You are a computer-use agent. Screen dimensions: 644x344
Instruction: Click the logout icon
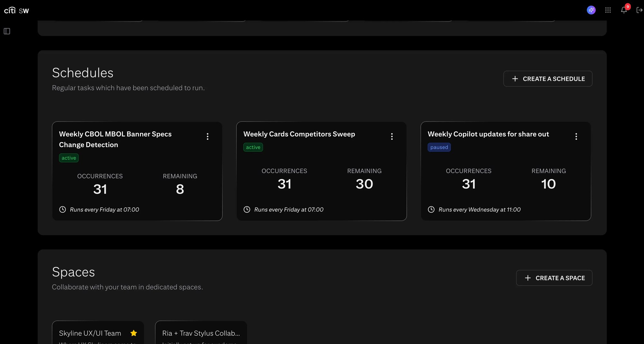coord(639,10)
